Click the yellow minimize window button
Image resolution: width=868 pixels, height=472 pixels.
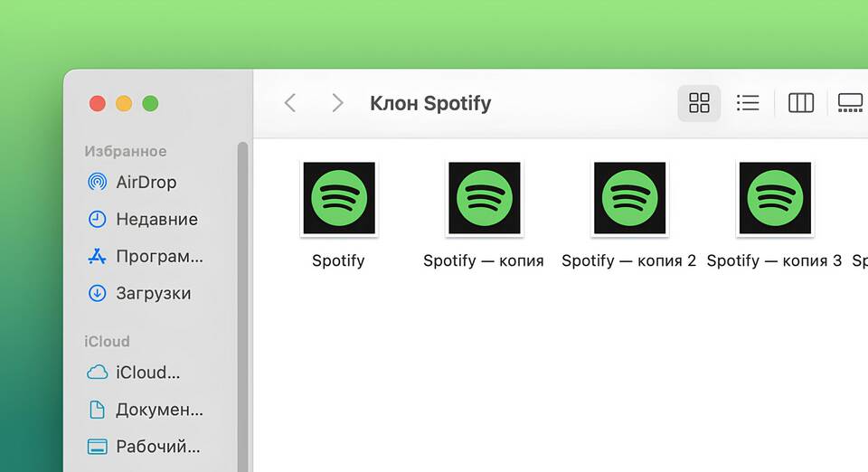[124, 104]
